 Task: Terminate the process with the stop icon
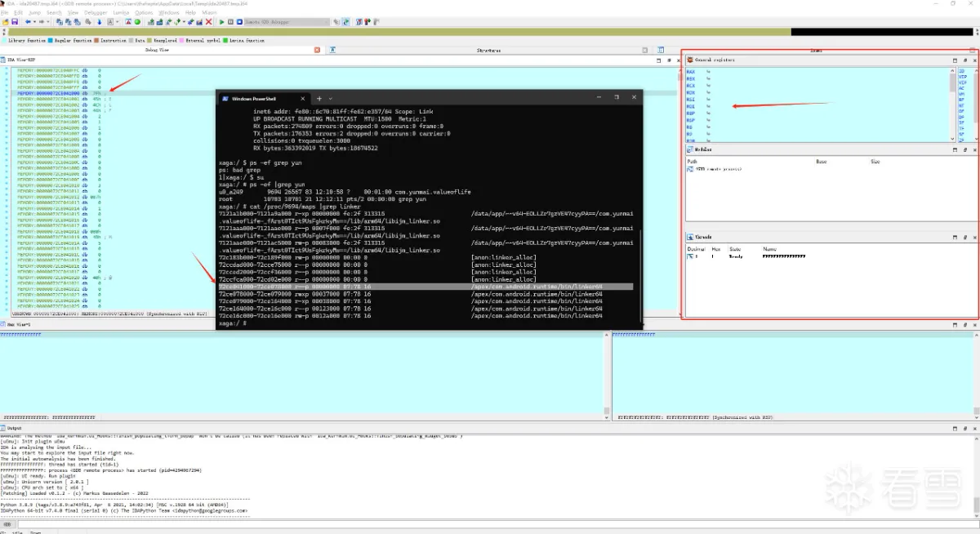(x=239, y=22)
